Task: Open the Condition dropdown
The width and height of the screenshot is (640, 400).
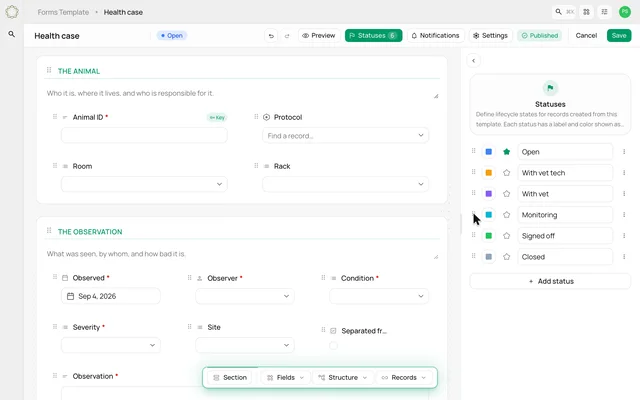Action: click(379, 296)
